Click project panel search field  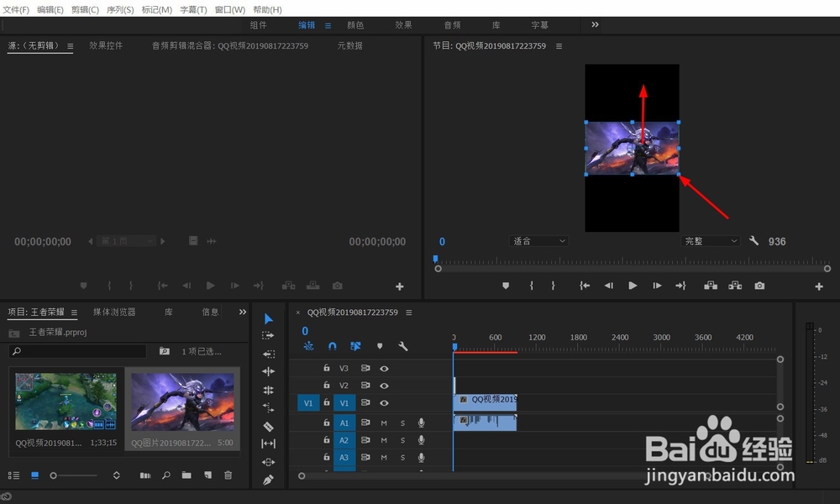tap(77, 351)
